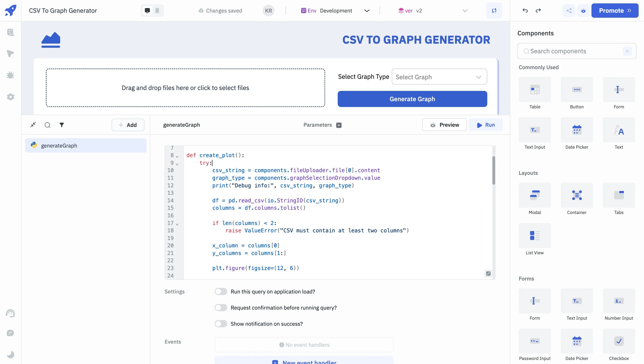
Task: Click the redo arrow icon
Action: coord(538,11)
